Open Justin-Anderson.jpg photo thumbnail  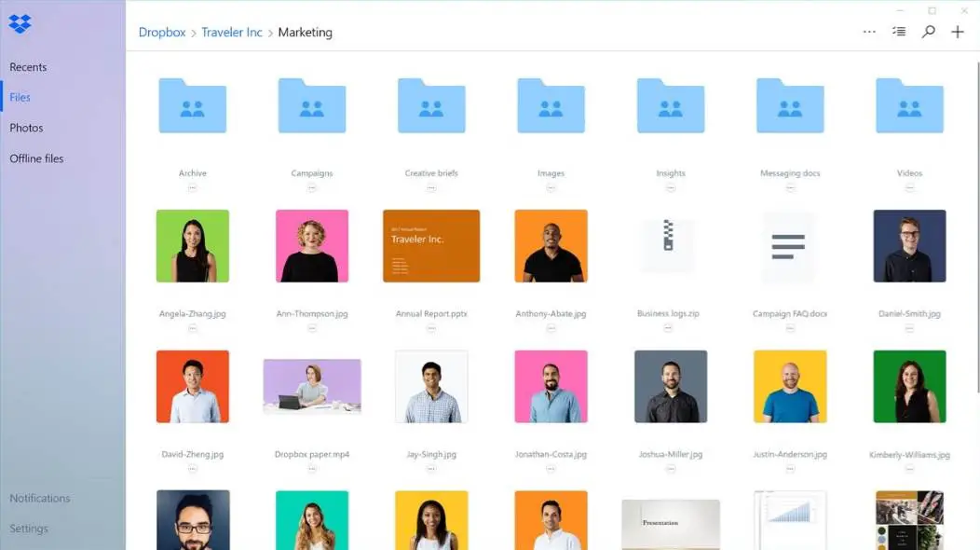790,387
